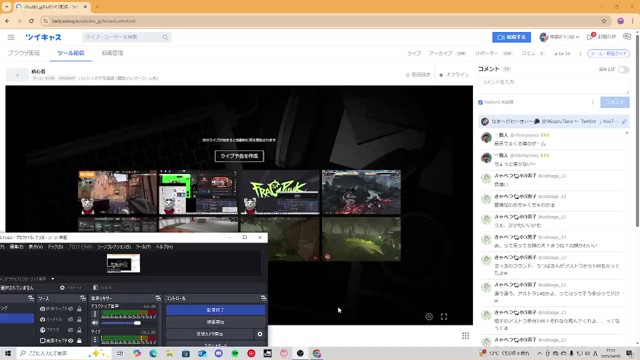The height and width of the screenshot is (360, 640).
Task: Open the OBS preview scaling dropdown
Action: 53,279
